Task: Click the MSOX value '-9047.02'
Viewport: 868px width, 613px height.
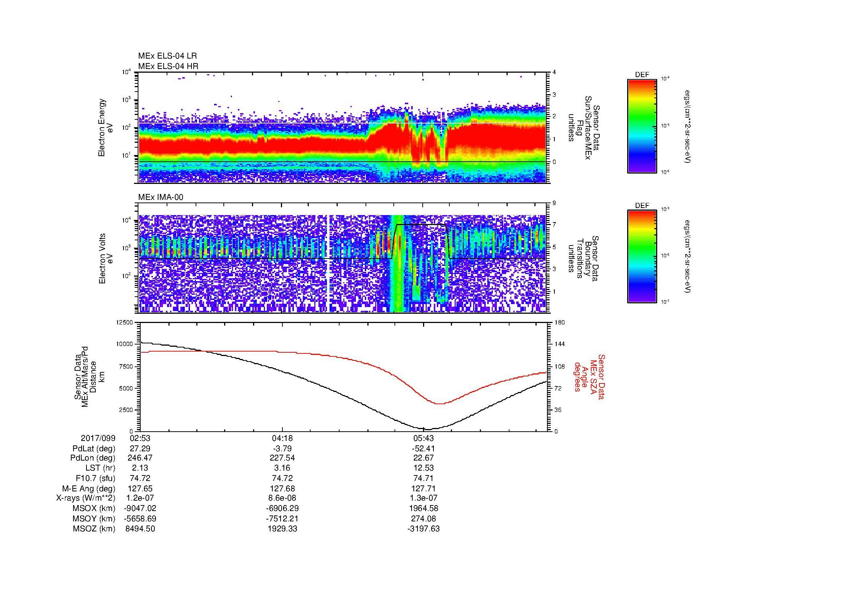Action: tap(140, 508)
